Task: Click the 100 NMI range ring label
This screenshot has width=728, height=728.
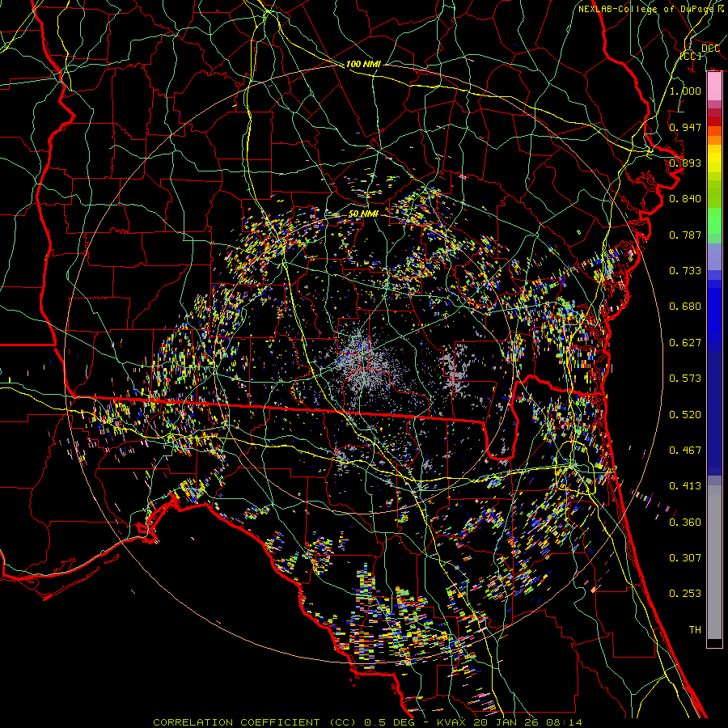Action: pyautogui.click(x=362, y=64)
